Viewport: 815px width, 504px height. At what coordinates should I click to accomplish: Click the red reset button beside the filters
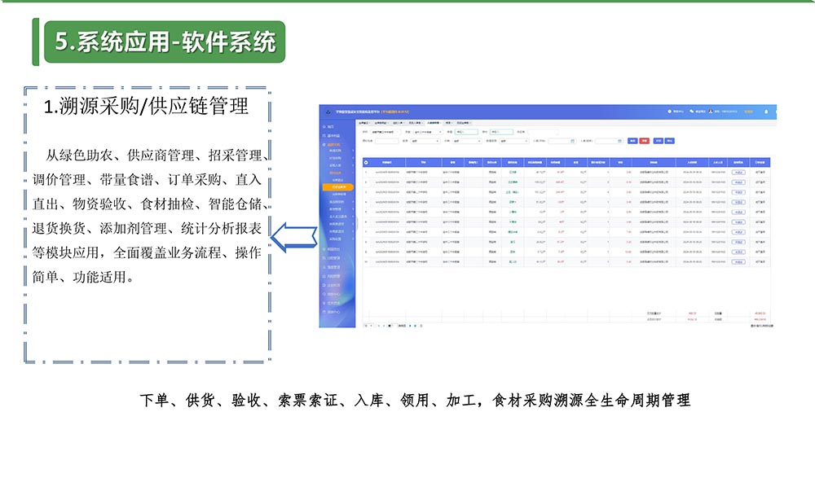pos(644,141)
